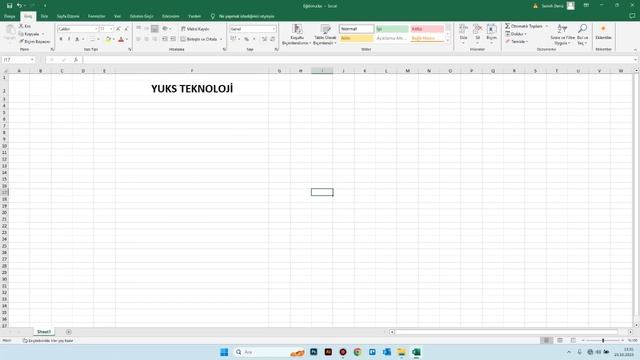
Task: Open the font size dropdown
Action: tap(111, 29)
